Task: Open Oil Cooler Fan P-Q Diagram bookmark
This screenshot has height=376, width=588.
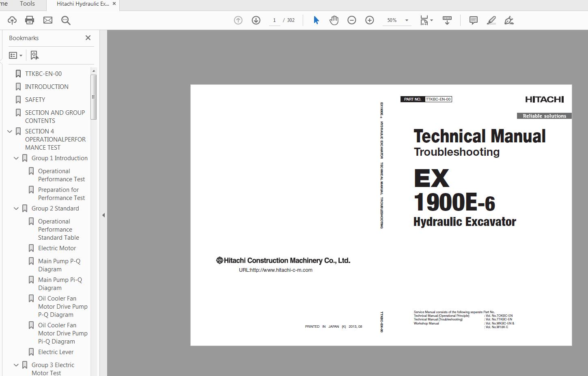Action: pyautogui.click(x=63, y=307)
